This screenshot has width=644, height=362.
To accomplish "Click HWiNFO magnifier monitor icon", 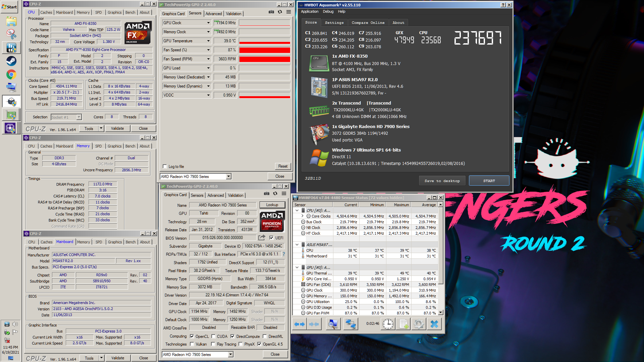I will 333,324.
